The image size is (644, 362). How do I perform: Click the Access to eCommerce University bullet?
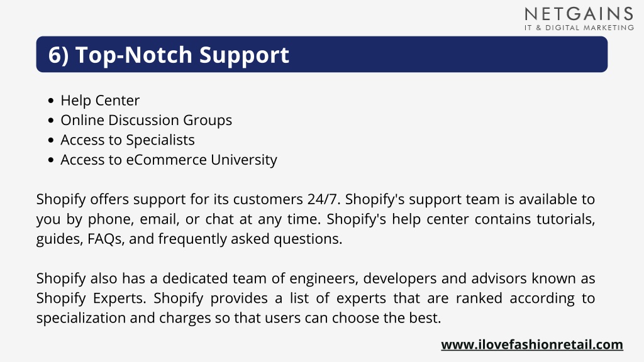tap(169, 160)
